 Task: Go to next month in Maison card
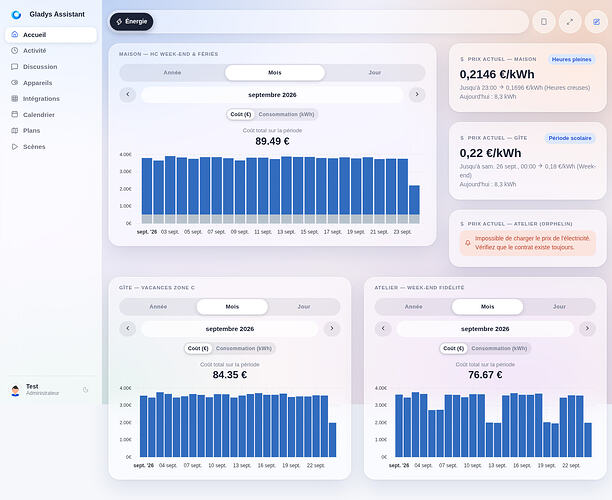(x=417, y=94)
